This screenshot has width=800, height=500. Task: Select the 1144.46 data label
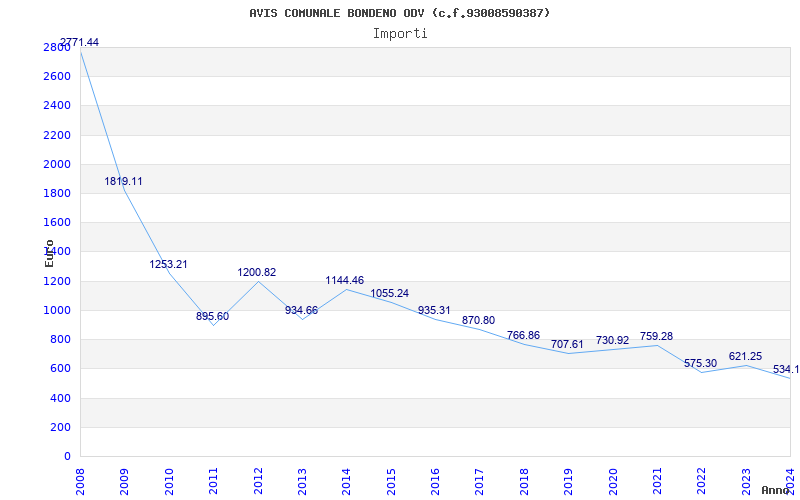[345, 280]
